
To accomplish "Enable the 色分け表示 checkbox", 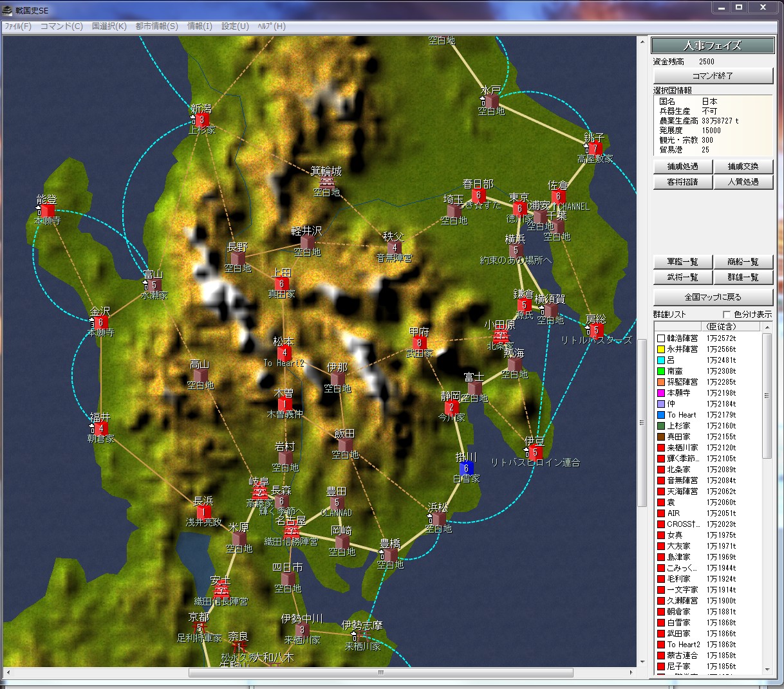I will point(727,315).
